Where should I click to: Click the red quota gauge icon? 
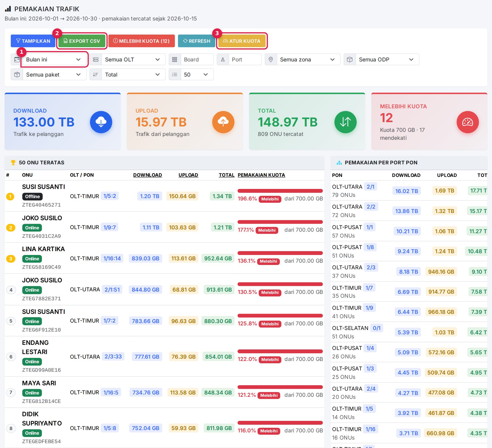click(x=468, y=122)
